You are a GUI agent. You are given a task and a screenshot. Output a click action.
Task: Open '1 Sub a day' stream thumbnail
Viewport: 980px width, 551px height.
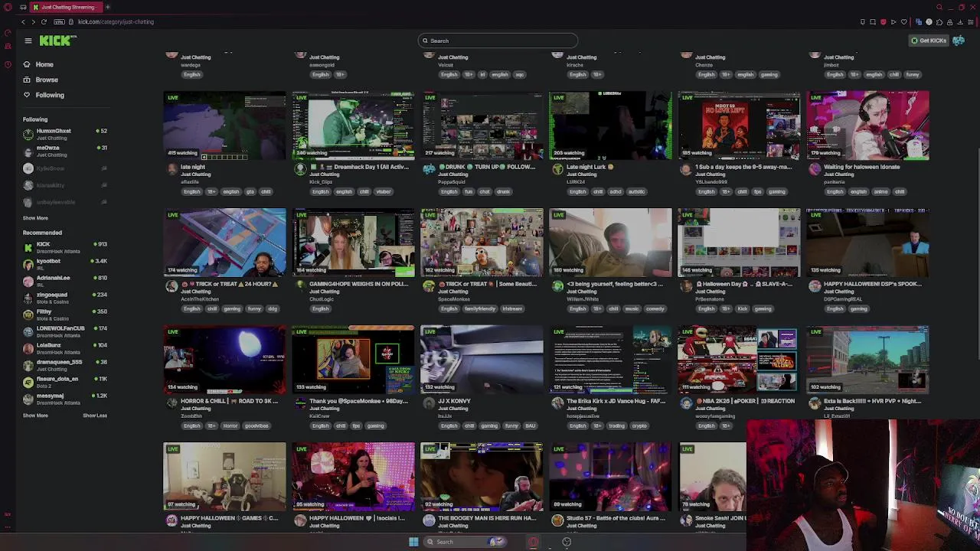pos(739,126)
